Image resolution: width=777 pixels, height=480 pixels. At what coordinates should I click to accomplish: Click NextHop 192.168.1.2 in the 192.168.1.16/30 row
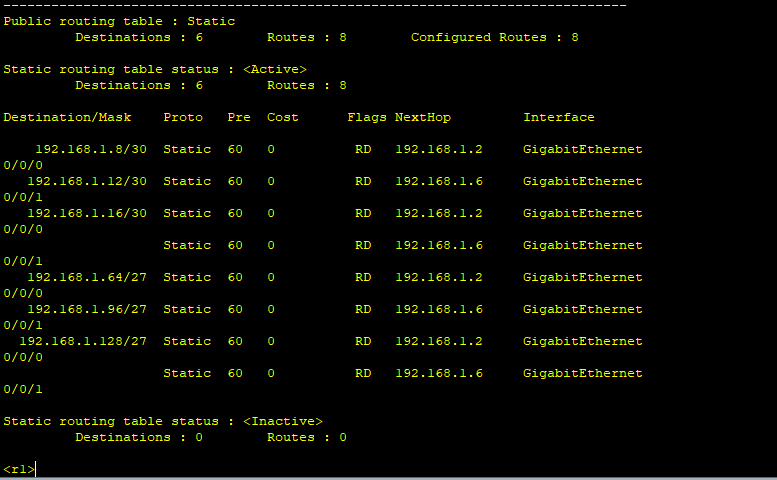pos(439,213)
